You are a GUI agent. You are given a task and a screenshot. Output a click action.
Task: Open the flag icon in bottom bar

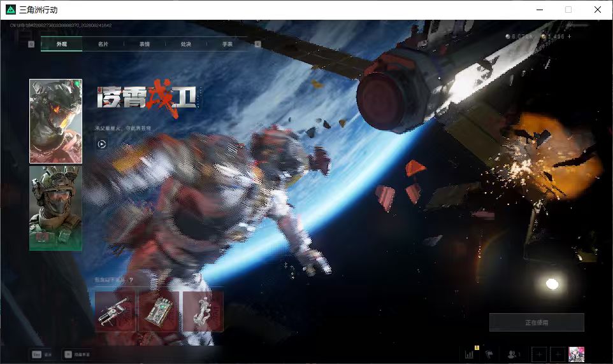tap(489, 354)
